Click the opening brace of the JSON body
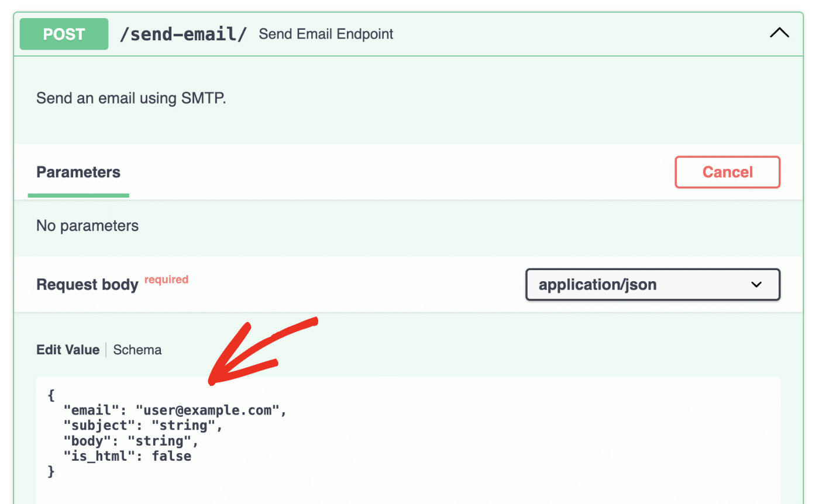 (x=51, y=395)
